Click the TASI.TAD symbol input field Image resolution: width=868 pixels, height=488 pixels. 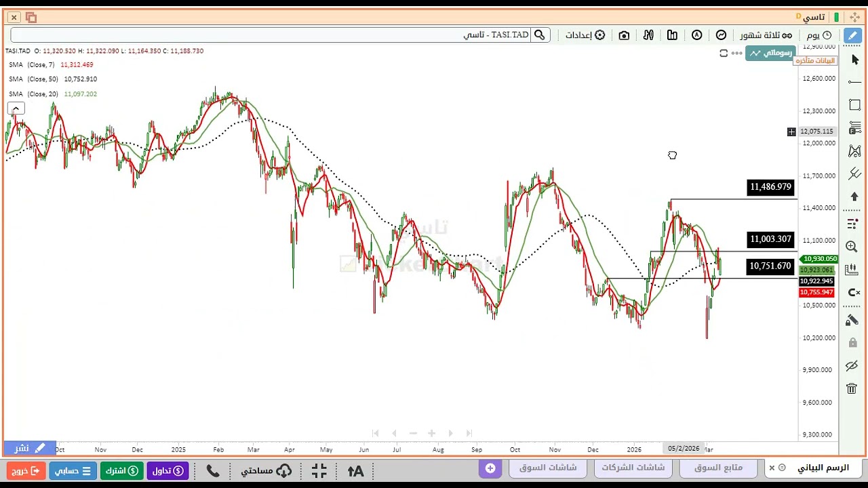[271, 35]
